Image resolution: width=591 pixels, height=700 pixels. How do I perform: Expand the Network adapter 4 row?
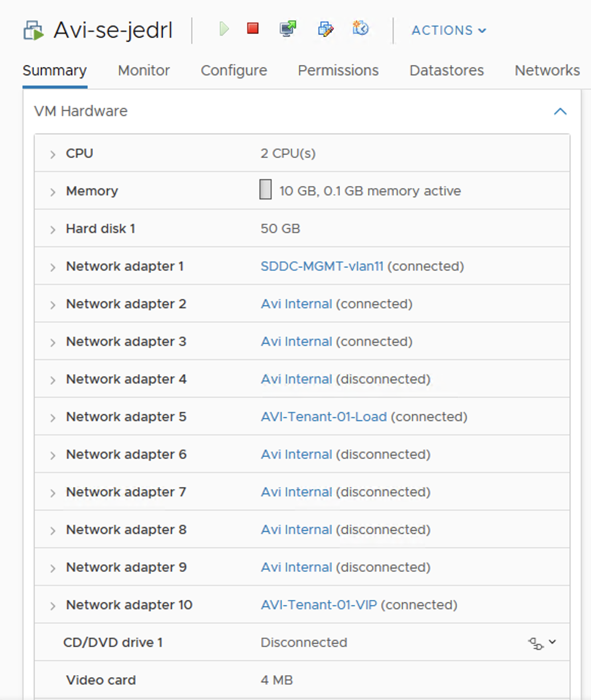click(x=53, y=380)
